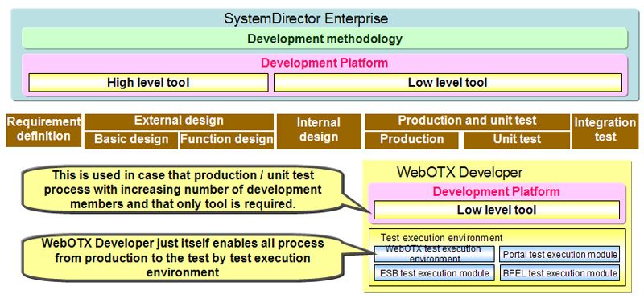Click Low level tool in SystemDirector Enterprise
Screen dimensions: 644x303
(448, 83)
